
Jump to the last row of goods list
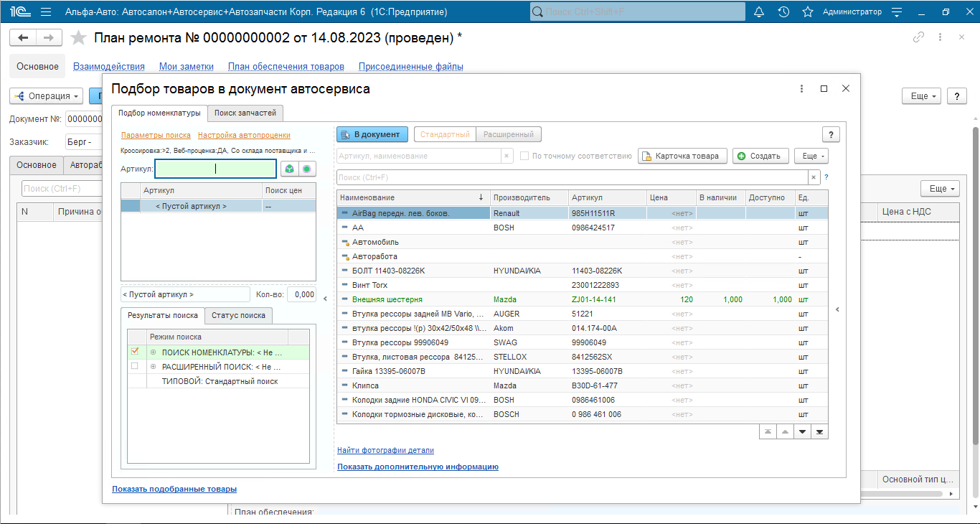tap(820, 431)
